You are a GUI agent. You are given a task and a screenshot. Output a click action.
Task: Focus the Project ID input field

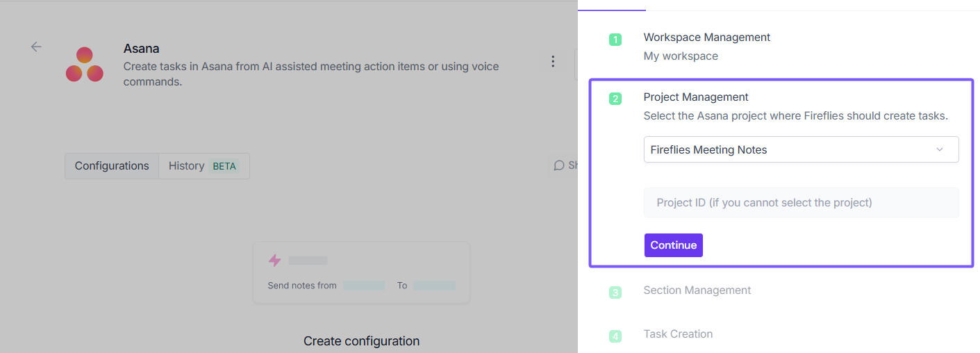[800, 203]
